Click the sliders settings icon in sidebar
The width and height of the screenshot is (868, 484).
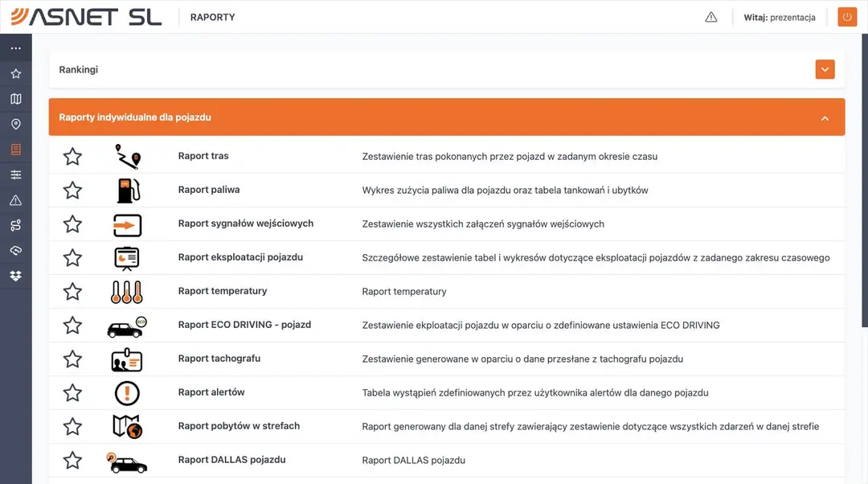[x=15, y=175]
